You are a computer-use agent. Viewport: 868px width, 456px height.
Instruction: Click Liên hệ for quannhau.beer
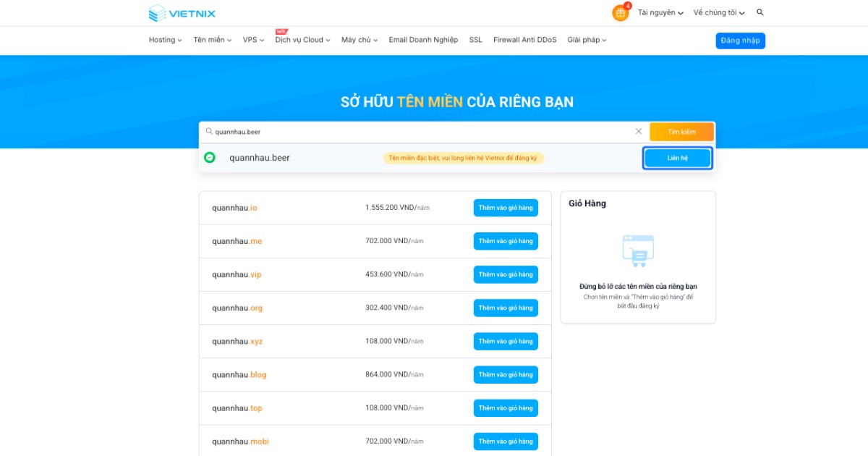point(677,157)
